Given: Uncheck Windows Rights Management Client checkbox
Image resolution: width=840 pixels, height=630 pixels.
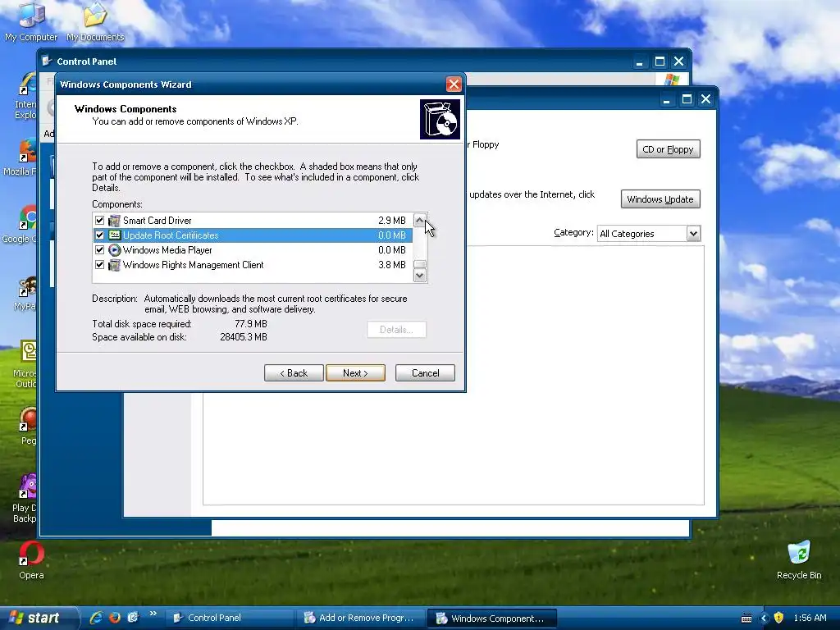Looking at the screenshot, I should [x=99, y=265].
